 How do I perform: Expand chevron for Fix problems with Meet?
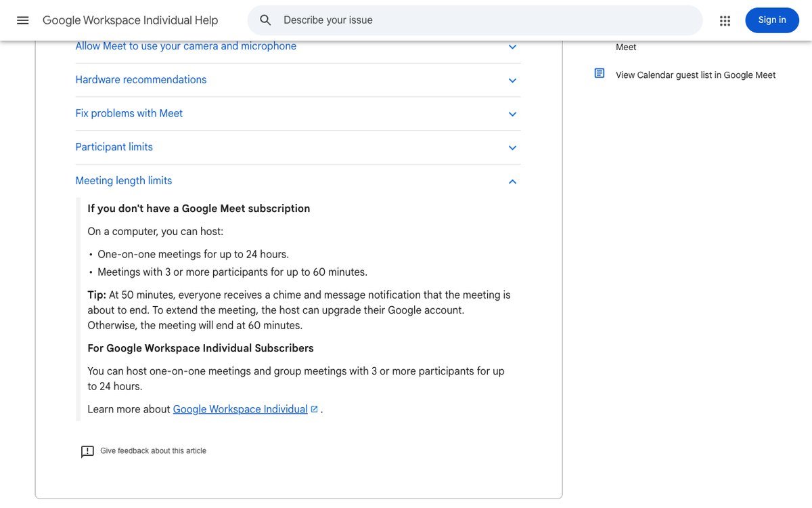coord(512,114)
